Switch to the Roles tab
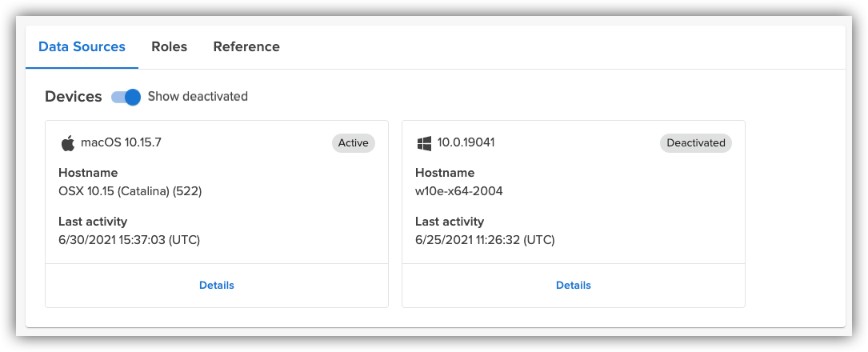 169,46
